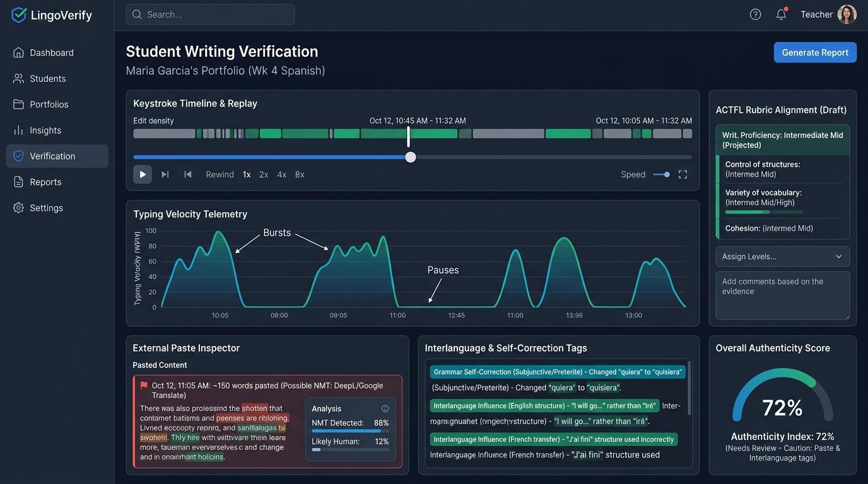The height and width of the screenshot is (484, 868).
Task: Set replay speed to 2x
Action: point(264,175)
